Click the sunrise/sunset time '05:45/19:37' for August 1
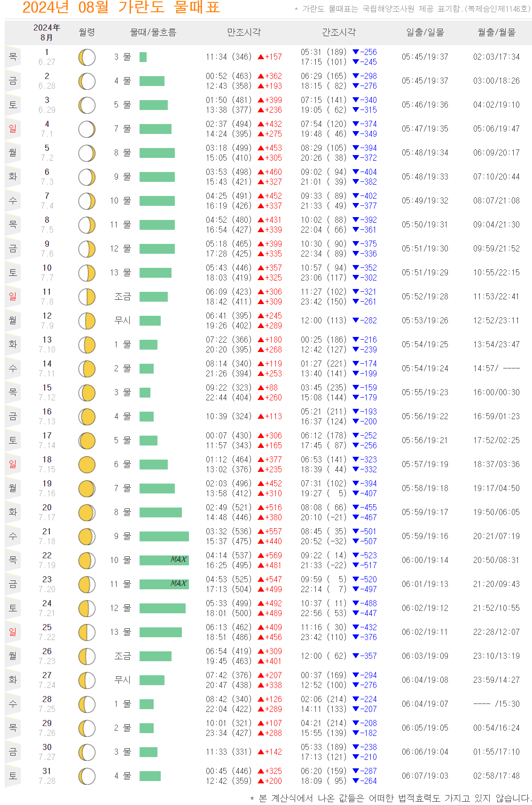Image resolution: width=532 pixels, height=805 pixels. pyautogui.click(x=425, y=57)
